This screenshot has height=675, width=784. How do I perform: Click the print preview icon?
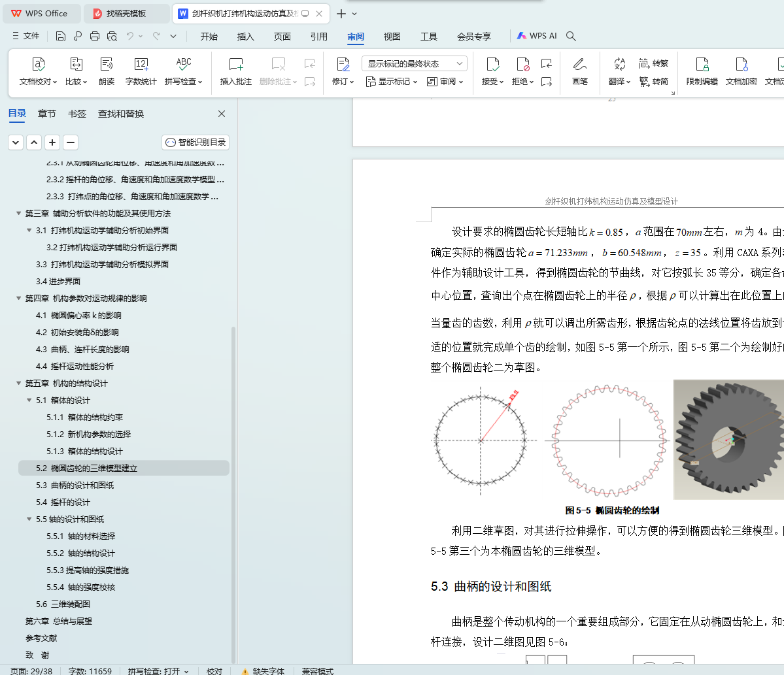point(112,36)
